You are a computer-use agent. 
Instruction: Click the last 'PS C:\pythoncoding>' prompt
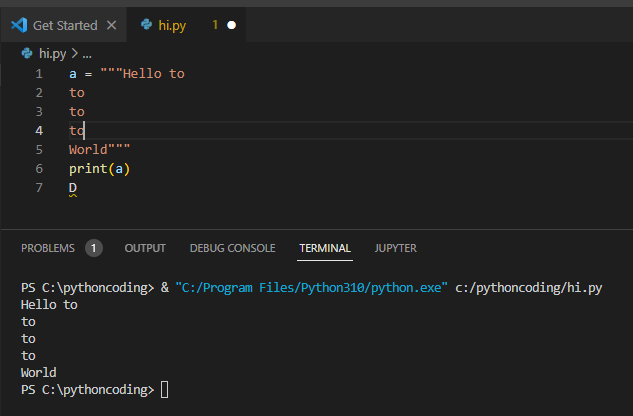point(87,390)
